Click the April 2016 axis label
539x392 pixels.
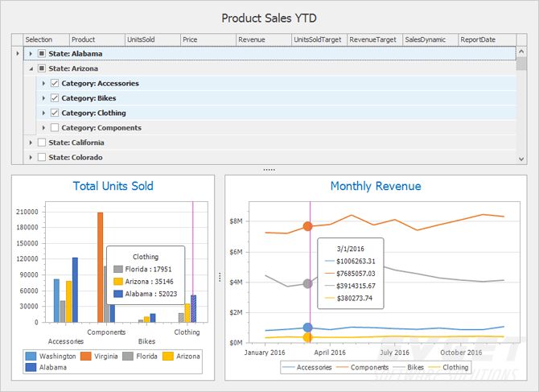point(330,353)
